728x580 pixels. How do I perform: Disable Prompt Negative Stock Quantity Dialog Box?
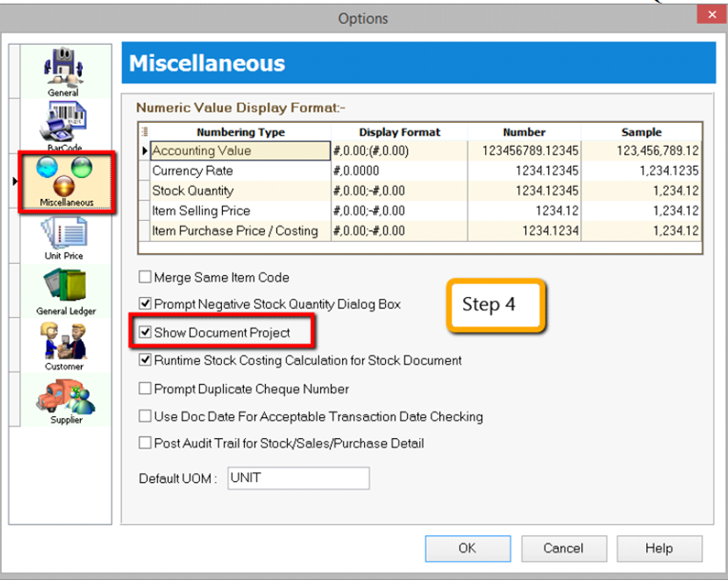tap(146, 305)
